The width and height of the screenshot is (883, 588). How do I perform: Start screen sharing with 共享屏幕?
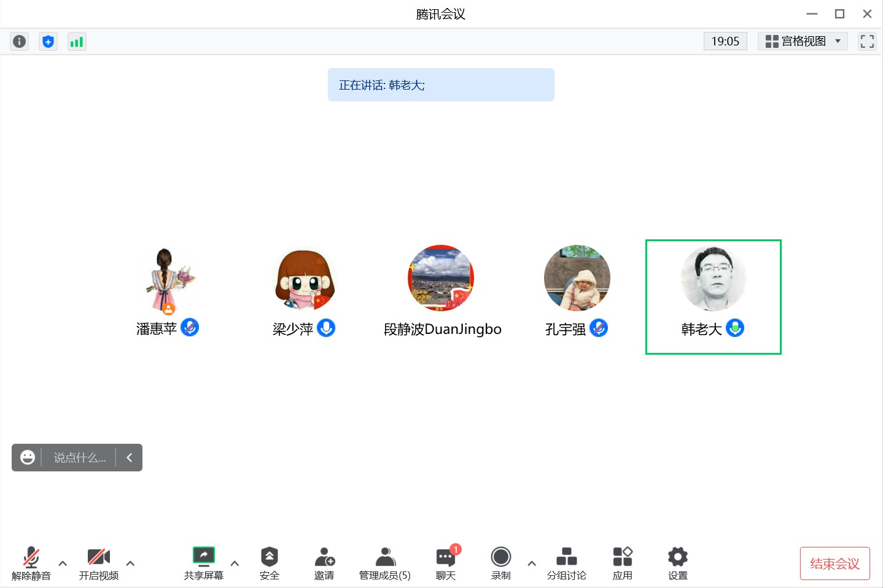pyautogui.click(x=203, y=563)
